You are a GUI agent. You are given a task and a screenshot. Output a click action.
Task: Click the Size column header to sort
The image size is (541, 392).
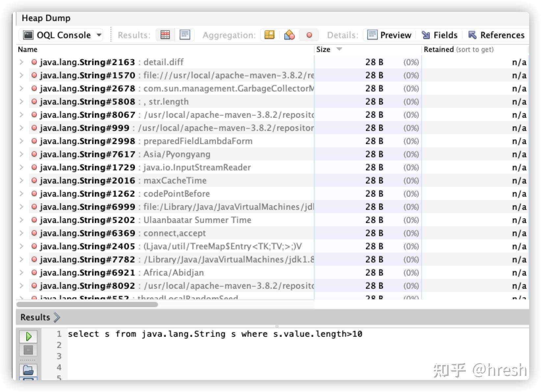click(x=324, y=49)
